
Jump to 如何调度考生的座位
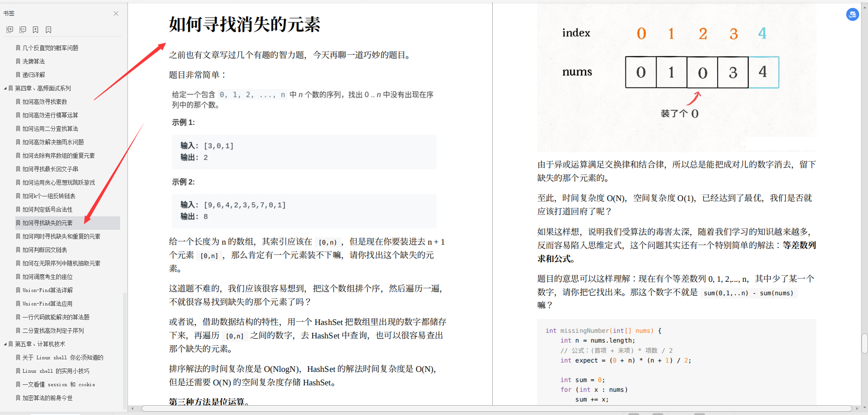(47, 277)
